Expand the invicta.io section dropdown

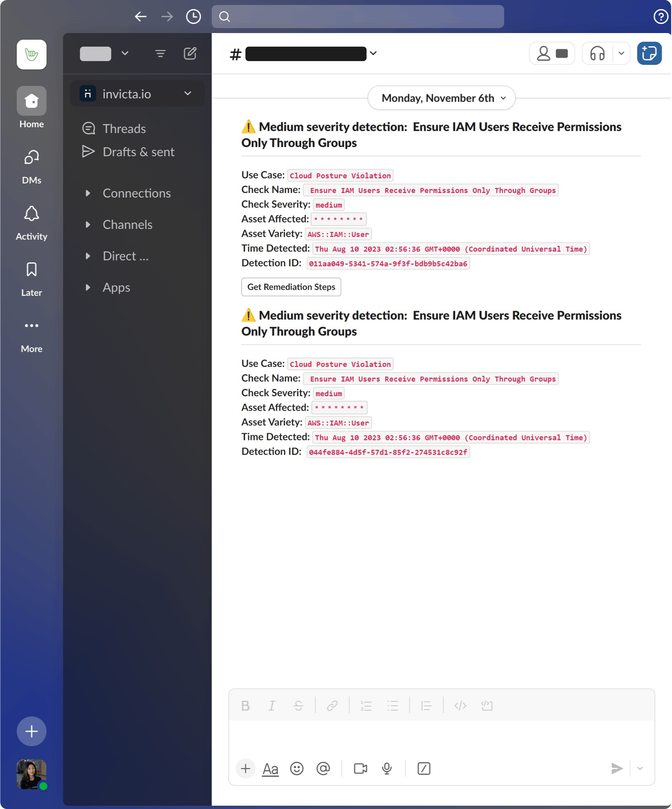click(x=188, y=94)
